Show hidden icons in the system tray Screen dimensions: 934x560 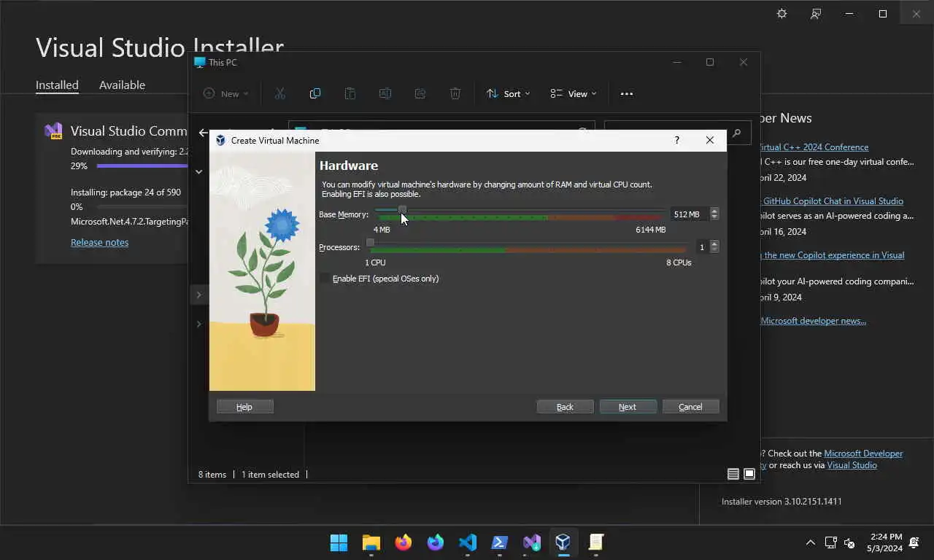tap(811, 542)
